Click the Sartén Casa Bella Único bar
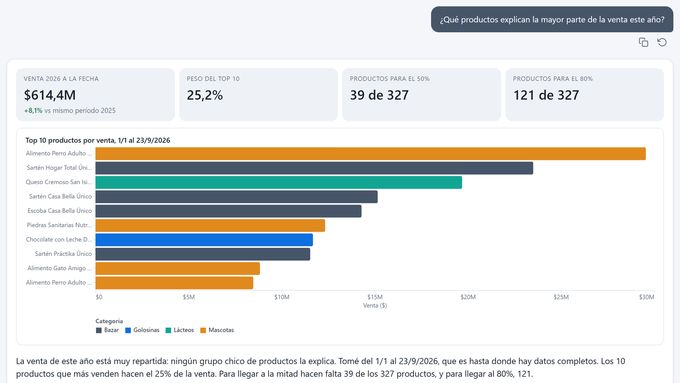Viewport: 680px width, 383px height. click(236, 196)
